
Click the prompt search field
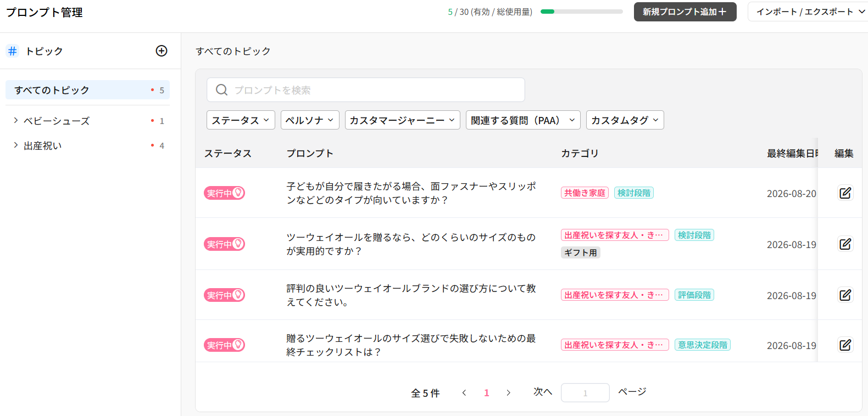click(366, 90)
